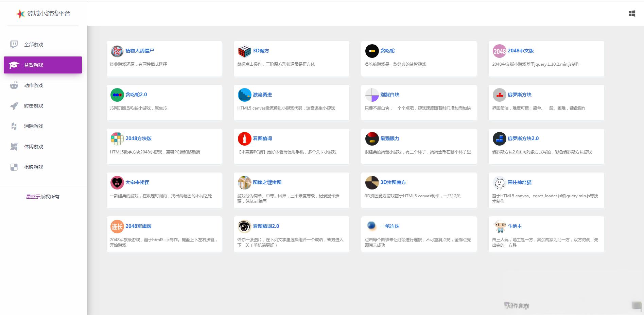The height and width of the screenshot is (315, 644).
Task: Open the 贪吃蛇 black circle icon
Action: pyautogui.click(x=372, y=51)
